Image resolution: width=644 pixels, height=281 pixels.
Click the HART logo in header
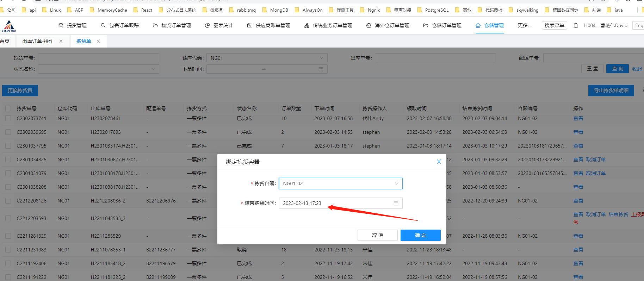(9, 26)
